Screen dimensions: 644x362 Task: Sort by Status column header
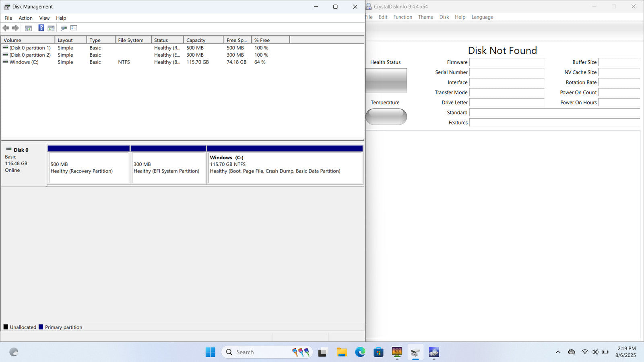pyautogui.click(x=167, y=40)
